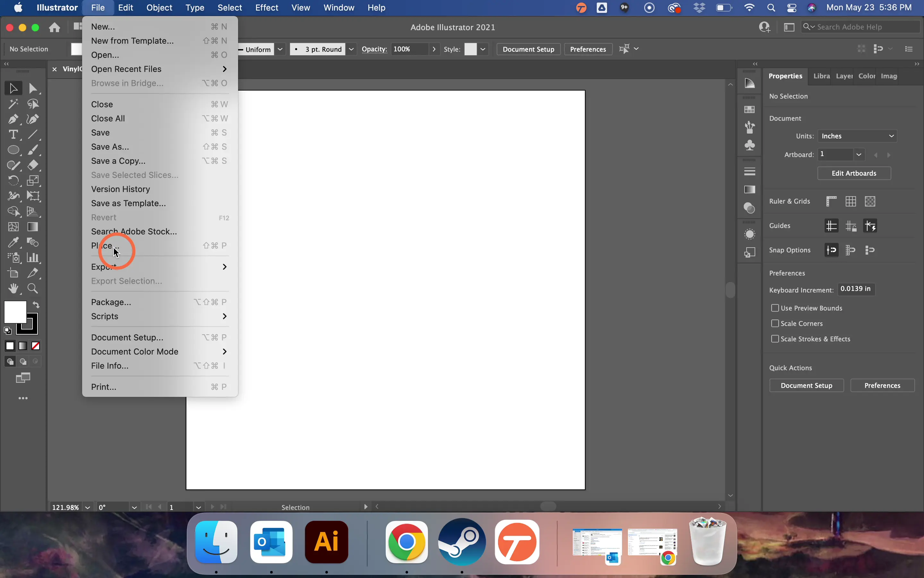Show transparency grid icon
The width and height of the screenshot is (924, 578).
(x=870, y=201)
